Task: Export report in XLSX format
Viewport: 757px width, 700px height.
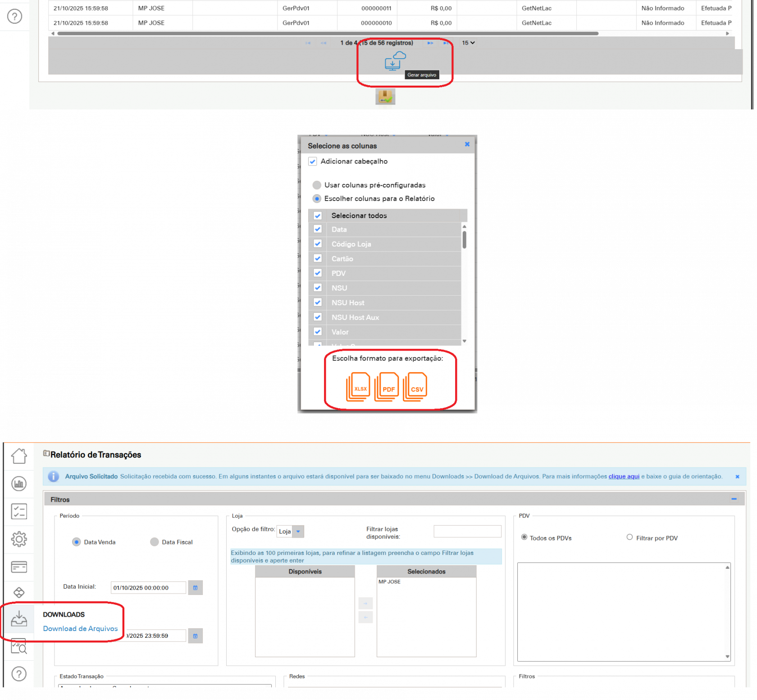Action: pyautogui.click(x=359, y=387)
